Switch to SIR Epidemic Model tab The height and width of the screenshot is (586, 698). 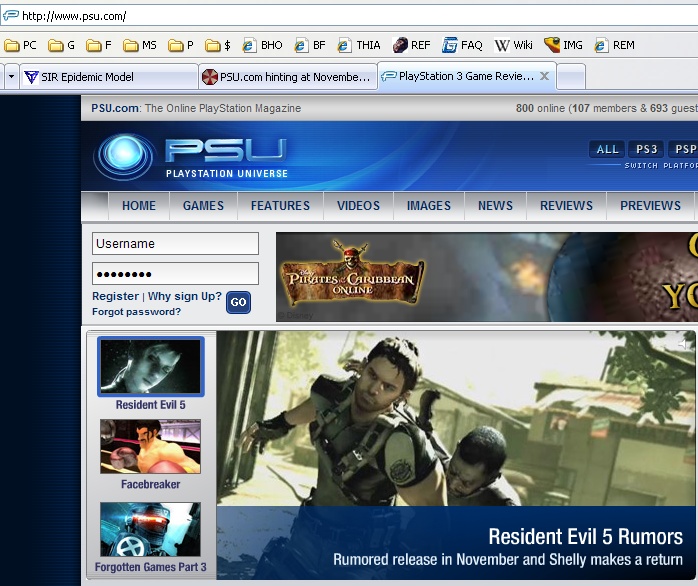pyautogui.click(x=108, y=77)
